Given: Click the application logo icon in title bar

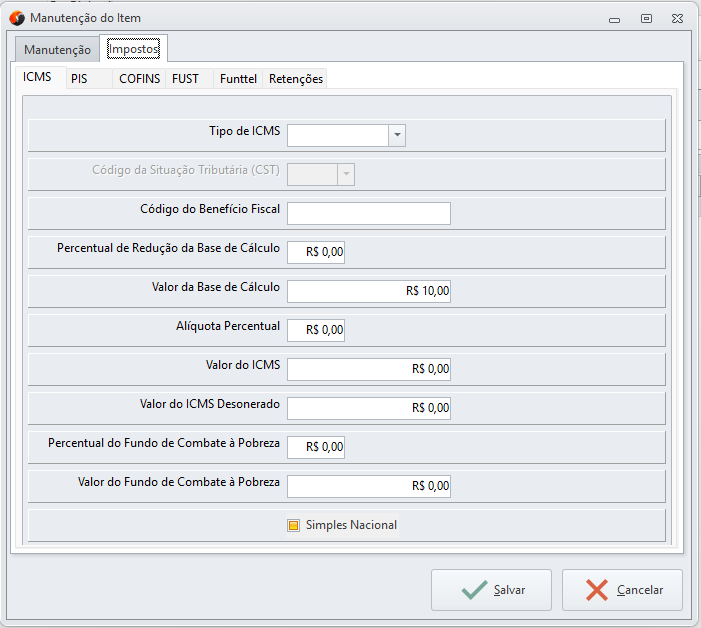Looking at the screenshot, I should click(17, 18).
